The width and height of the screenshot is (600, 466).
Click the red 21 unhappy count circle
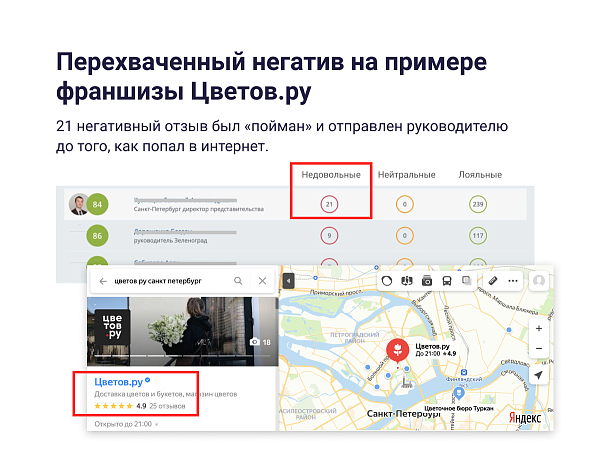[329, 204]
